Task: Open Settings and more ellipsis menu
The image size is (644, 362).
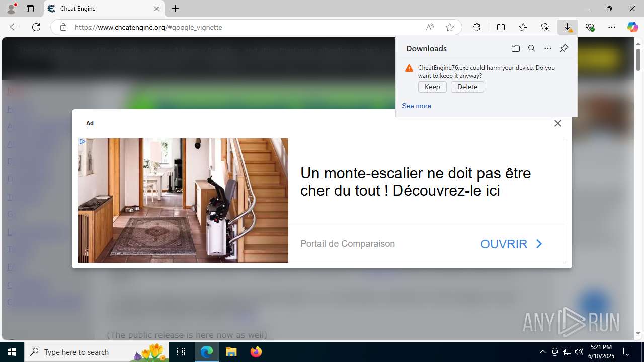Action: click(x=612, y=27)
